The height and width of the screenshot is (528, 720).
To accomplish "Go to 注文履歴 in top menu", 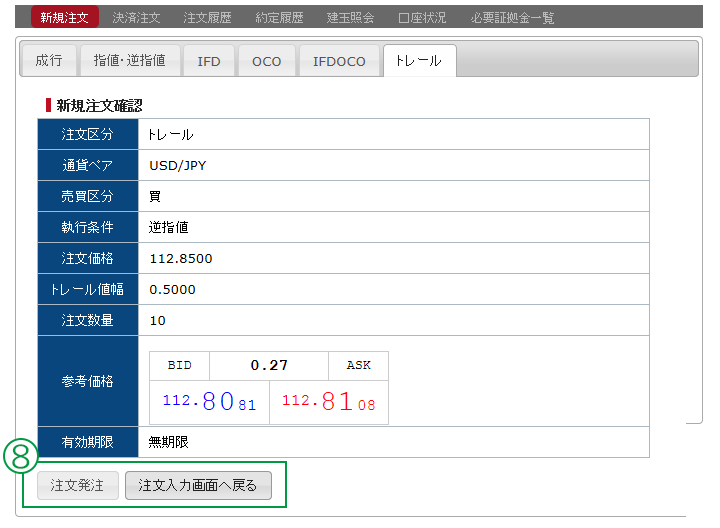I will 207,17.
